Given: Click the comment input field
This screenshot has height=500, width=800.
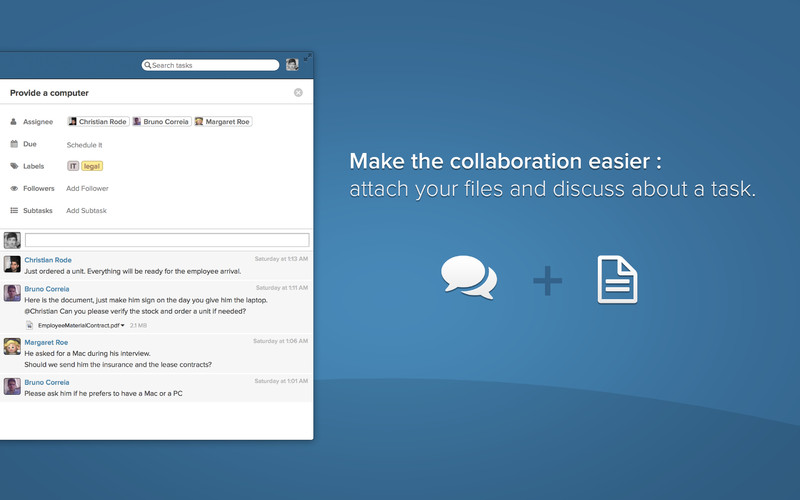Looking at the screenshot, I should (x=167, y=240).
